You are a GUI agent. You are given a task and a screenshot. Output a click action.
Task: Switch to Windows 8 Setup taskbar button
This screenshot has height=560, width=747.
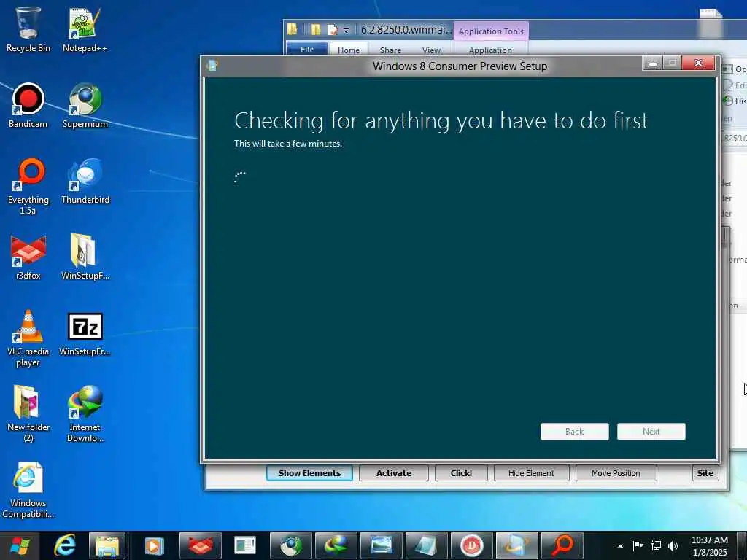tap(516, 545)
